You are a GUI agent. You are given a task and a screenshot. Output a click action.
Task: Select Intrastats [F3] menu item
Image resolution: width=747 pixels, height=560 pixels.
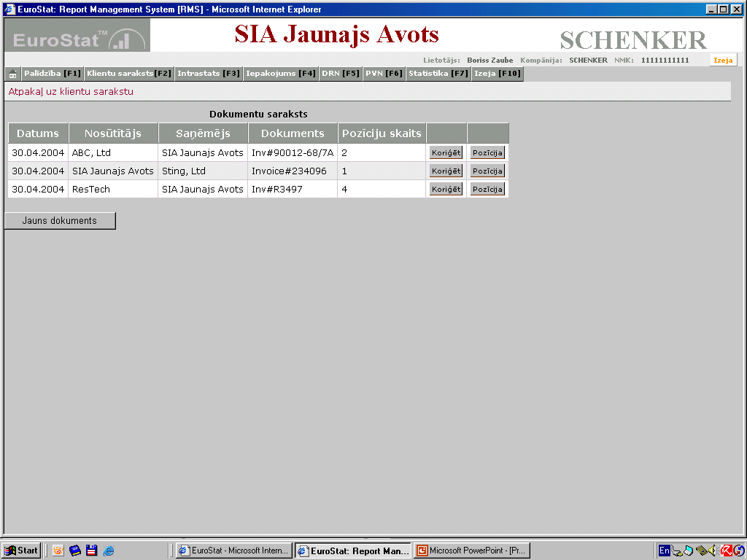tap(209, 74)
